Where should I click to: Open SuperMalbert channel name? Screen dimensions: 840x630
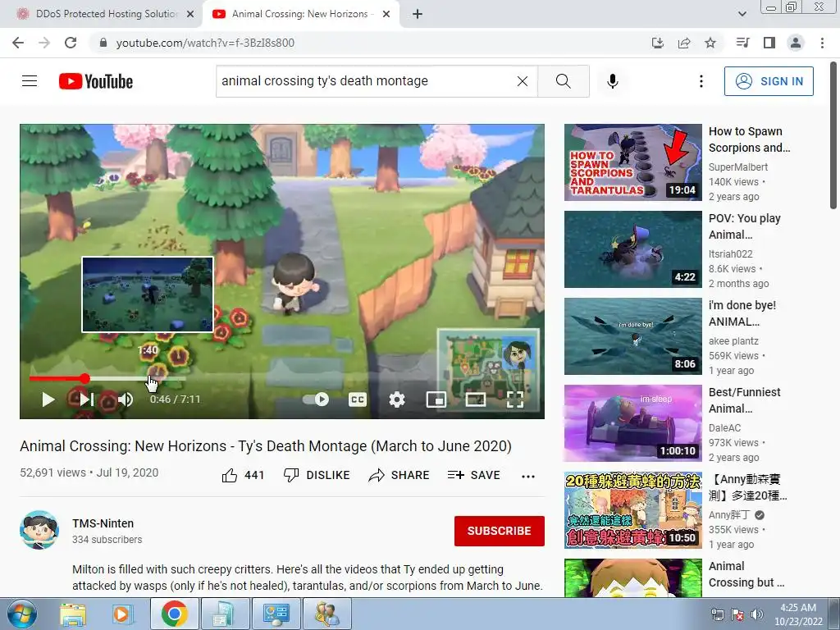pyautogui.click(x=738, y=167)
